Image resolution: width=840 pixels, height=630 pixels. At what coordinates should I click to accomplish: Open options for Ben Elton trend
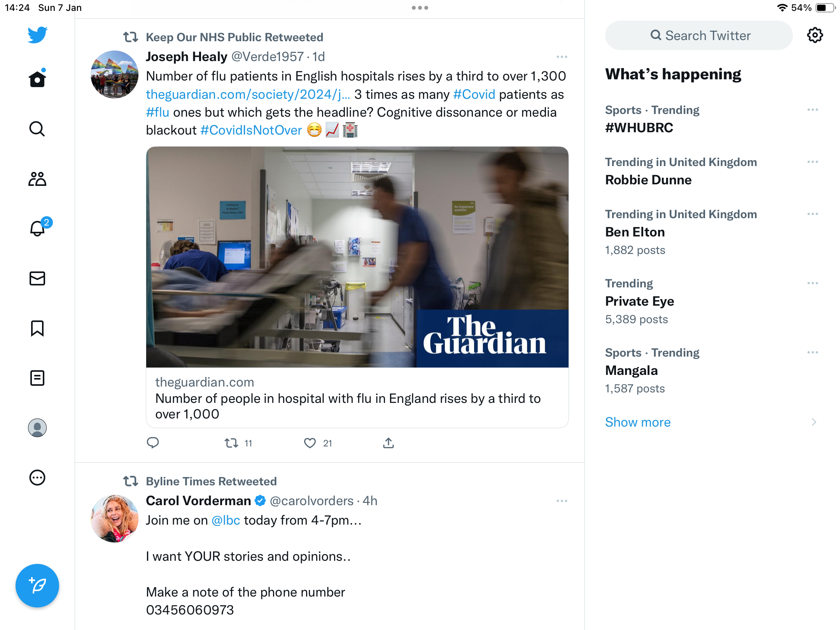pyautogui.click(x=812, y=214)
